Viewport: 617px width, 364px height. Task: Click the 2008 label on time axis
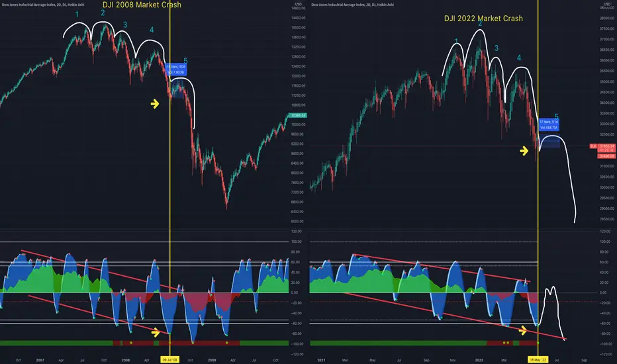126,360
